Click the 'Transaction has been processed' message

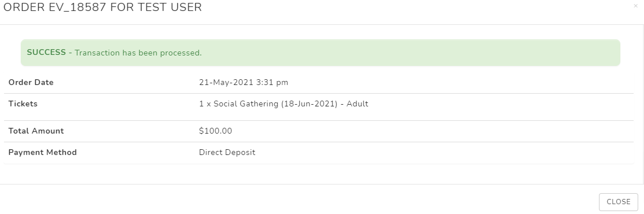[x=138, y=53]
